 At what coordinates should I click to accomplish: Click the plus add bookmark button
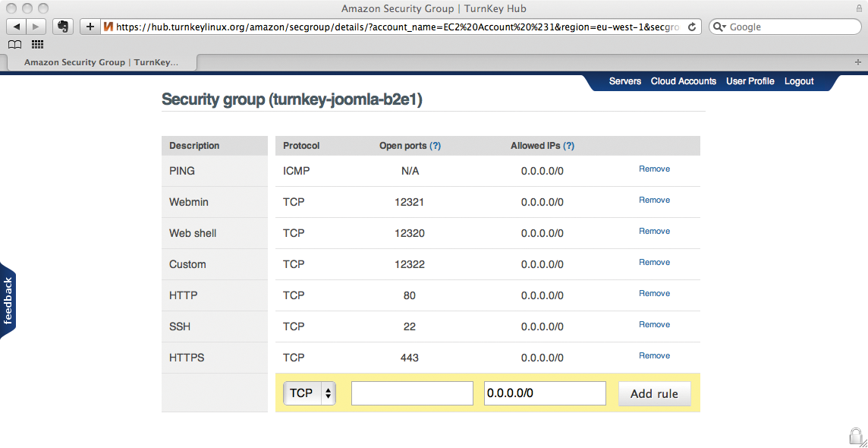click(90, 27)
